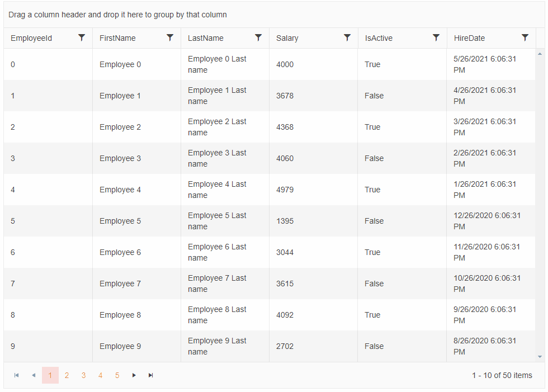Screen dimensions: 548x392
Task: Go to the previous page arrow
Action: 33,375
